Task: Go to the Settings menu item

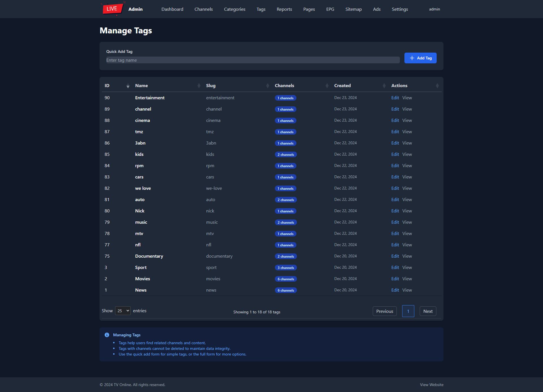Action: point(400,9)
